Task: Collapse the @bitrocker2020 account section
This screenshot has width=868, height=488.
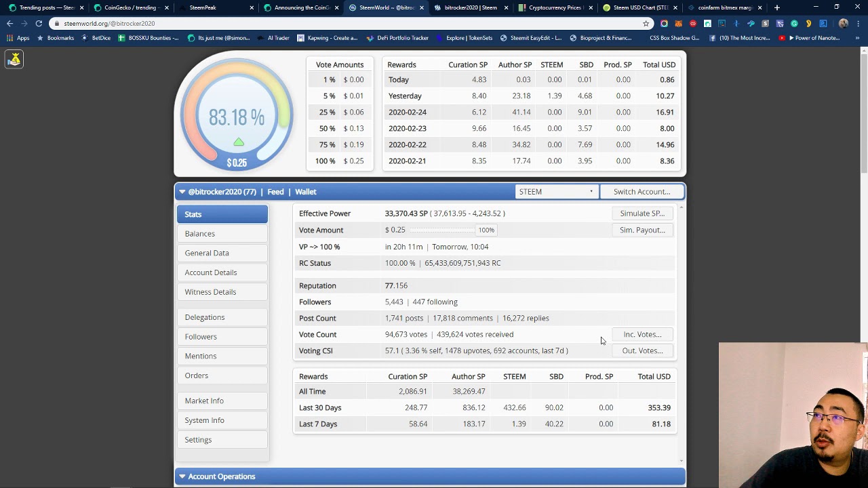Action: click(182, 192)
